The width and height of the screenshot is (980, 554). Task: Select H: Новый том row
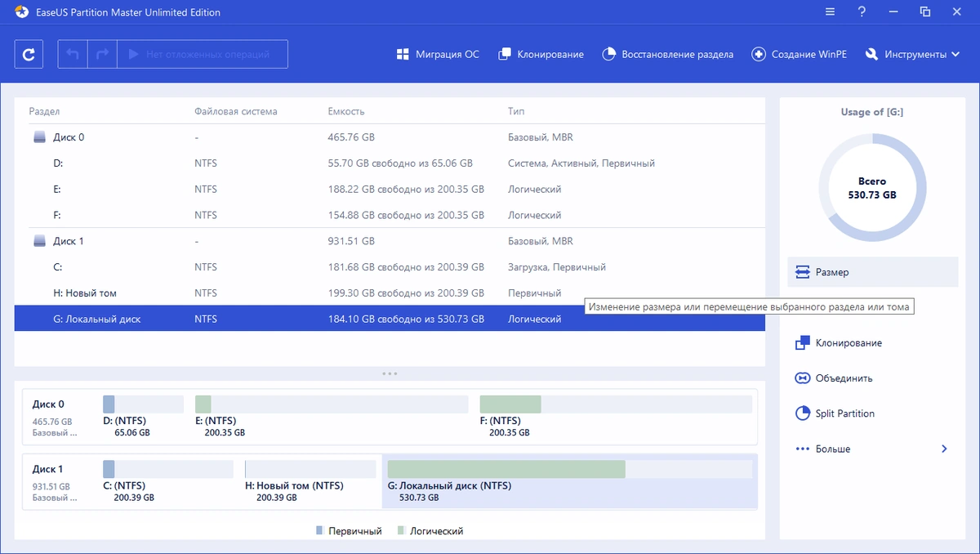[x=390, y=293]
